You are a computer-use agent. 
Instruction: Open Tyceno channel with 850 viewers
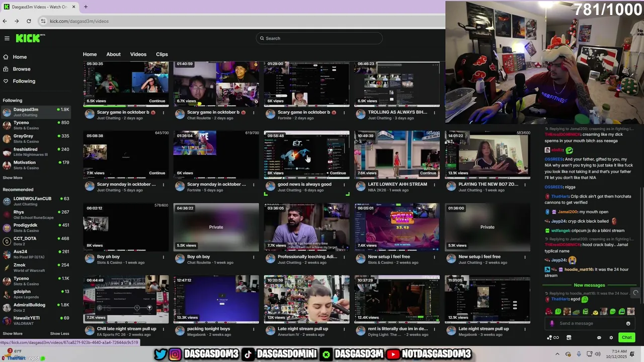[x=35, y=125]
